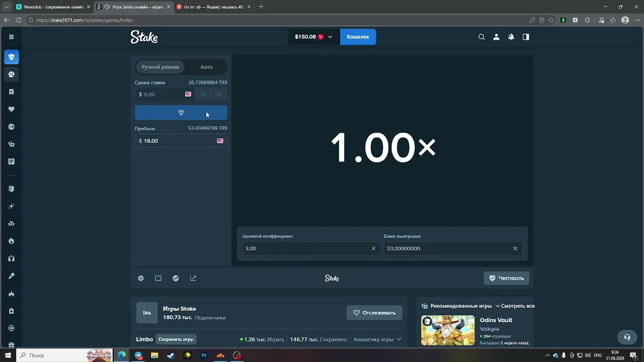Open the live support headset icon
This screenshot has width=644, height=362.
tap(627, 337)
